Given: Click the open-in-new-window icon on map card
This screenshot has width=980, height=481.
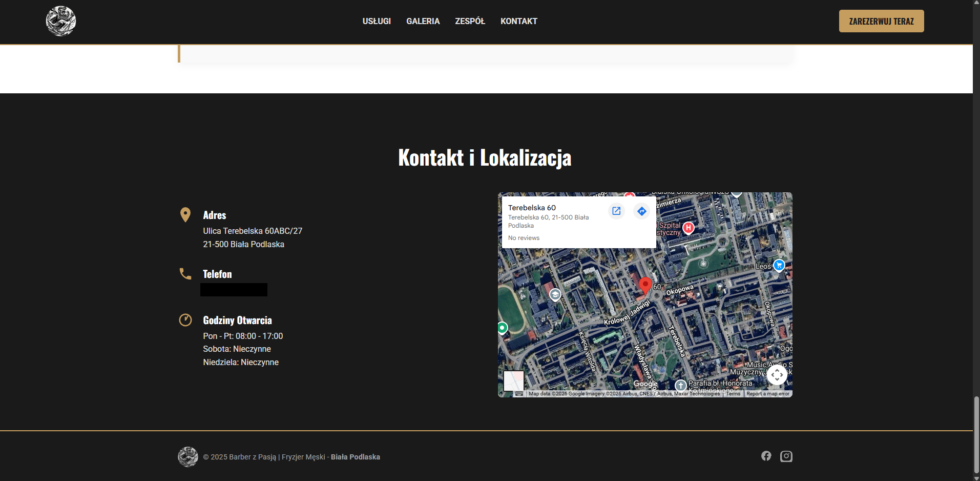Looking at the screenshot, I should coord(616,211).
